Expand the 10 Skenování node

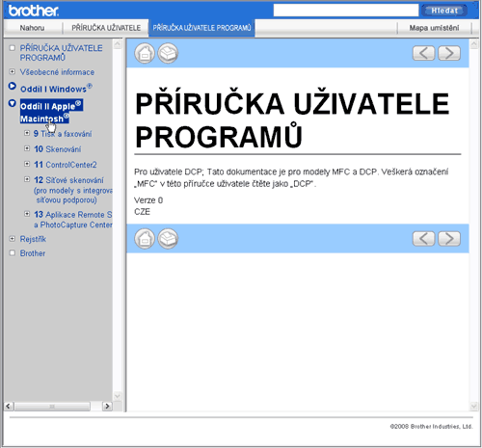pos(27,148)
